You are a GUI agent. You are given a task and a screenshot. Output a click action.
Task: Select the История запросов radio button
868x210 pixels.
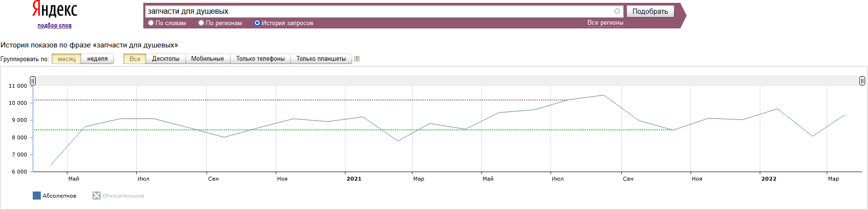coord(257,23)
